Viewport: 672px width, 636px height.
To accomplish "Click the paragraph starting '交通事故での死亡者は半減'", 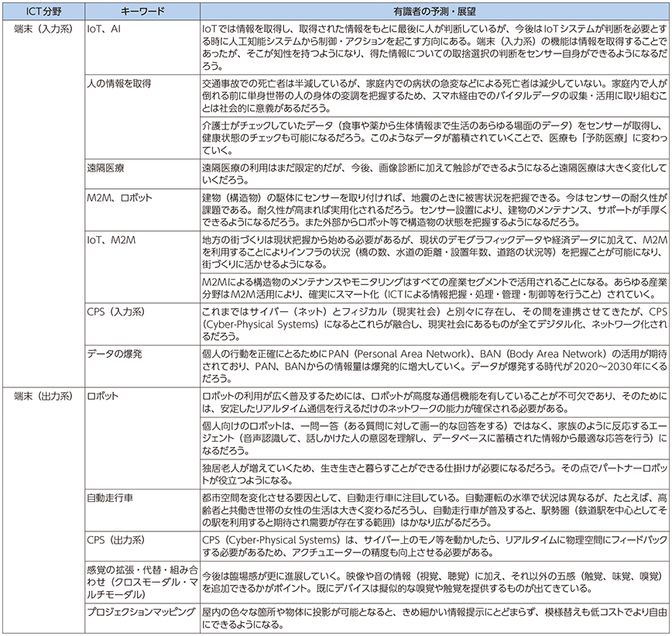I will click(x=434, y=95).
